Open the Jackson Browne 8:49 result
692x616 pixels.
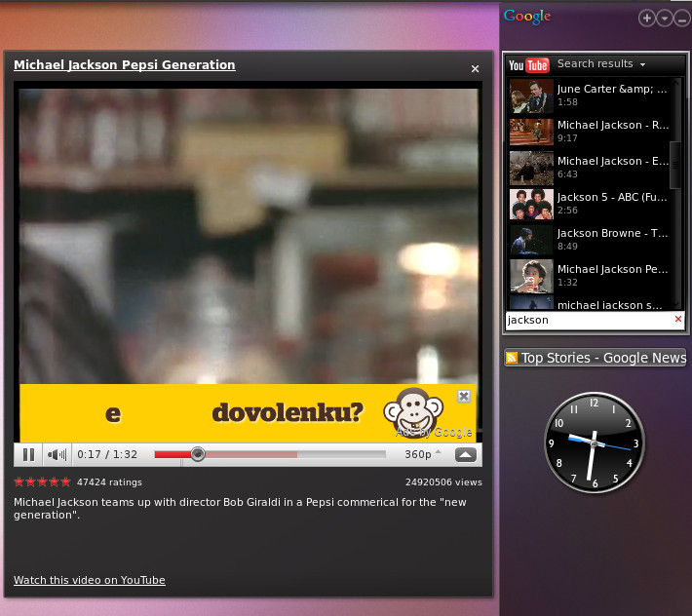[x=589, y=240]
